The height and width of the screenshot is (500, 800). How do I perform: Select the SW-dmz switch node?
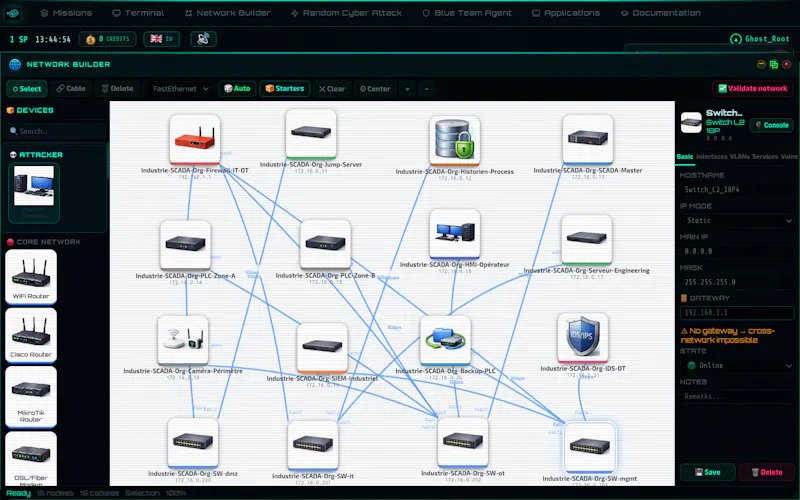tap(193, 443)
